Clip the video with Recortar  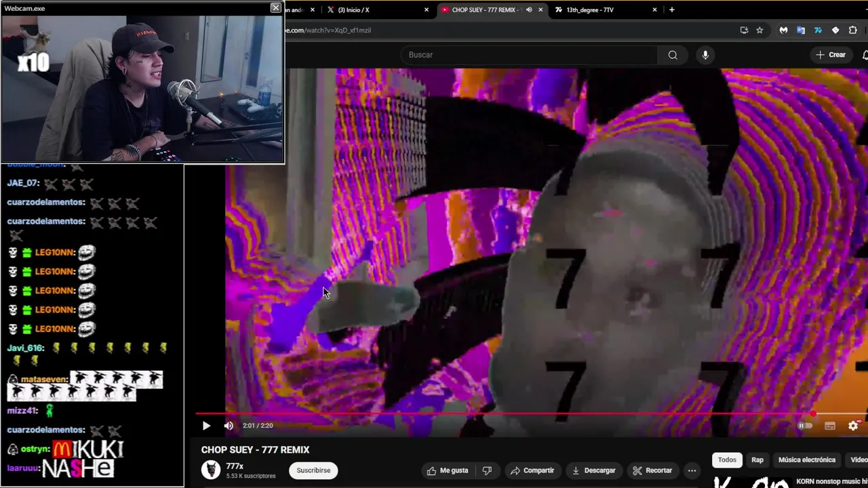click(652, 470)
